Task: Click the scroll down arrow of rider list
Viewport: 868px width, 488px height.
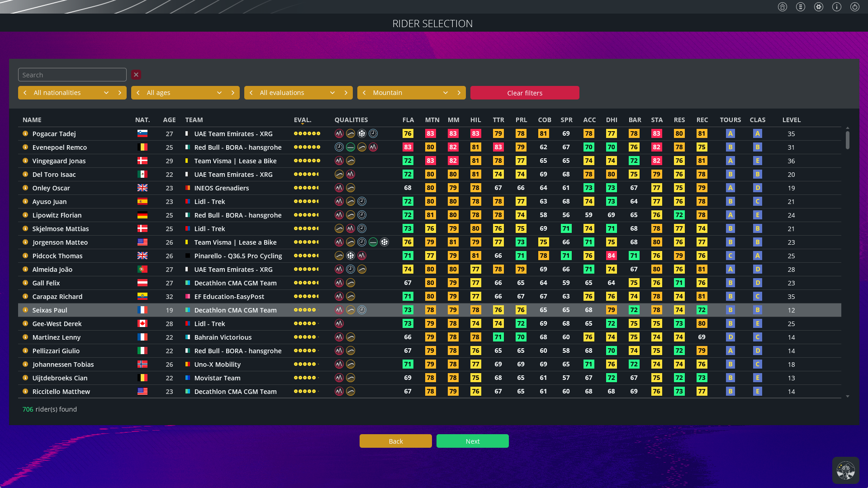Action: (847, 396)
